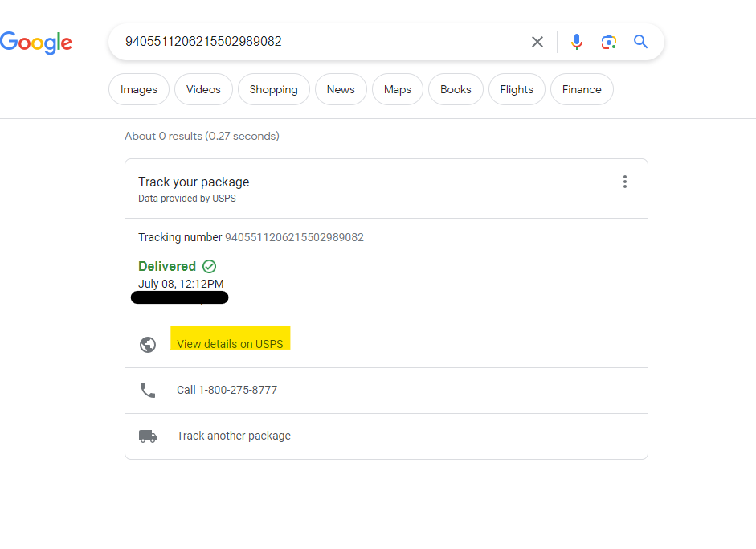Switch to Videos results tab

pyautogui.click(x=203, y=89)
